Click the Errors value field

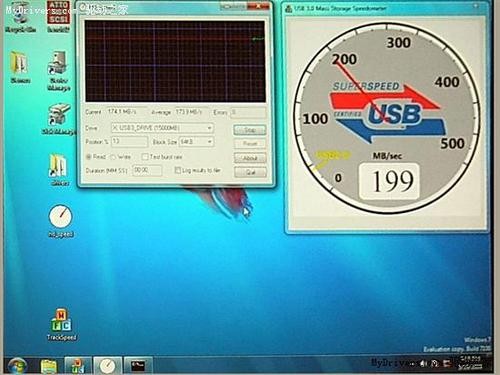[x=248, y=112]
